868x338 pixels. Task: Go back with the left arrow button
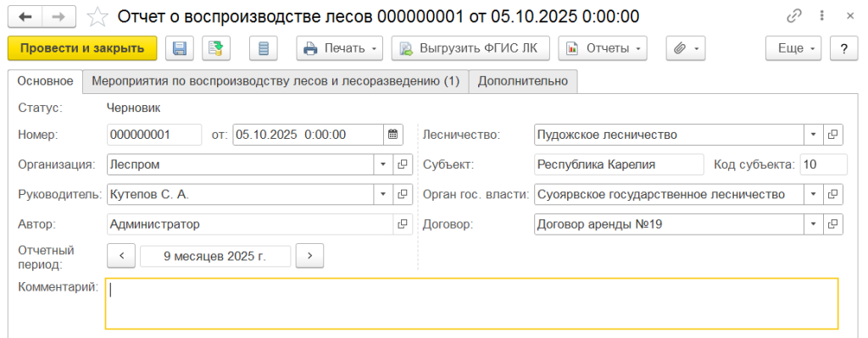click(25, 17)
